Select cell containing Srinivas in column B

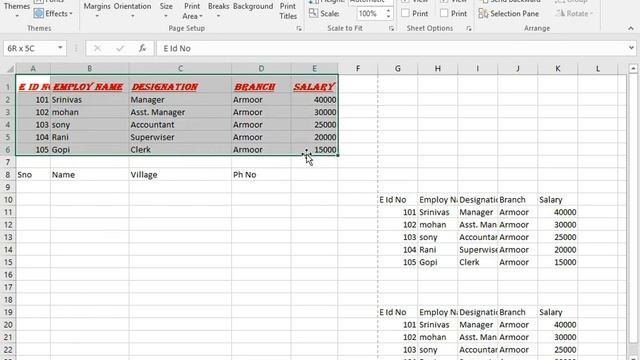pyautogui.click(x=89, y=100)
